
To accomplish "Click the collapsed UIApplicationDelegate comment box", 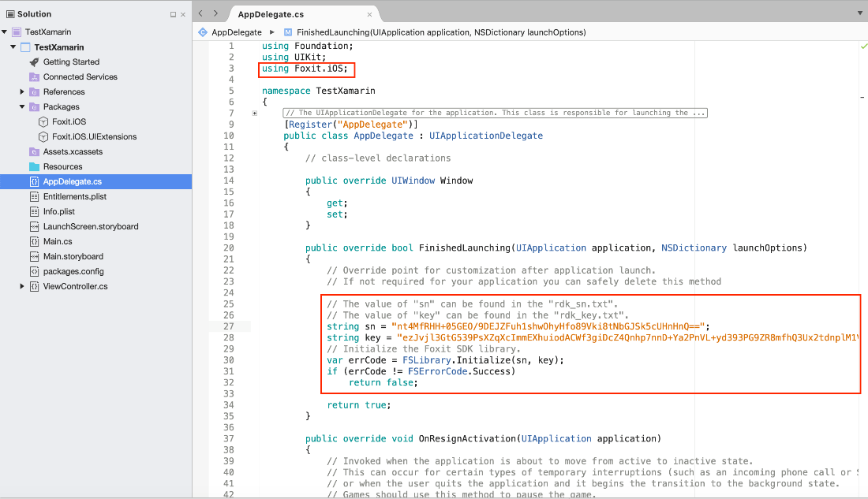I will 495,113.
